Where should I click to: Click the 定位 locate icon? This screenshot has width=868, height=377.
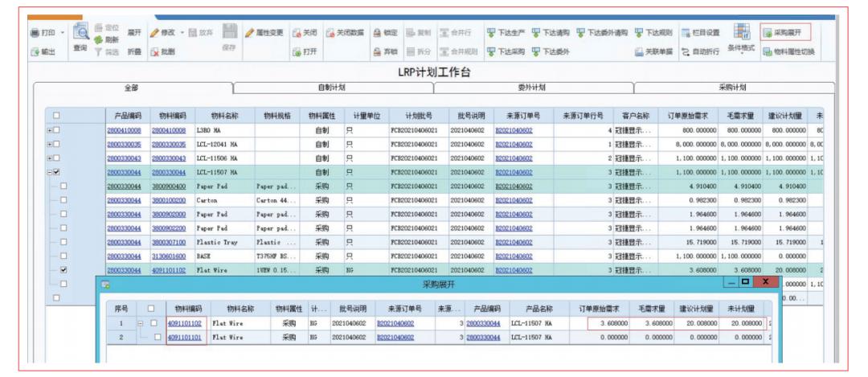pyautogui.click(x=99, y=27)
